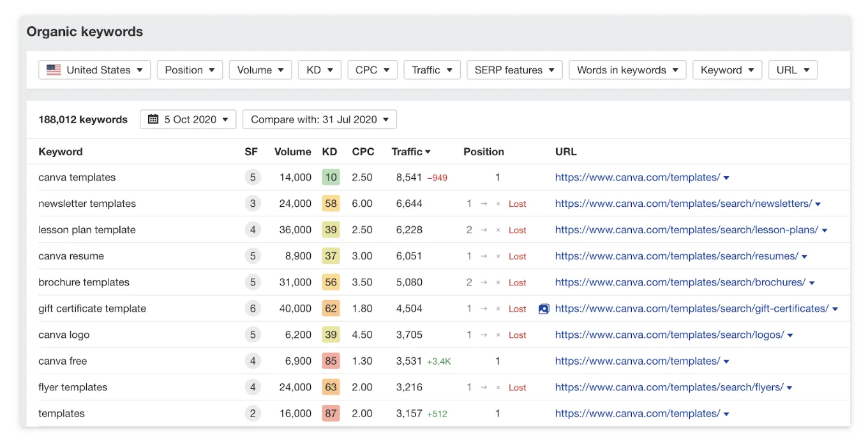Open the Compare with: 31 Jul 2020 selector
This screenshot has width=868, height=442.
coord(319,119)
